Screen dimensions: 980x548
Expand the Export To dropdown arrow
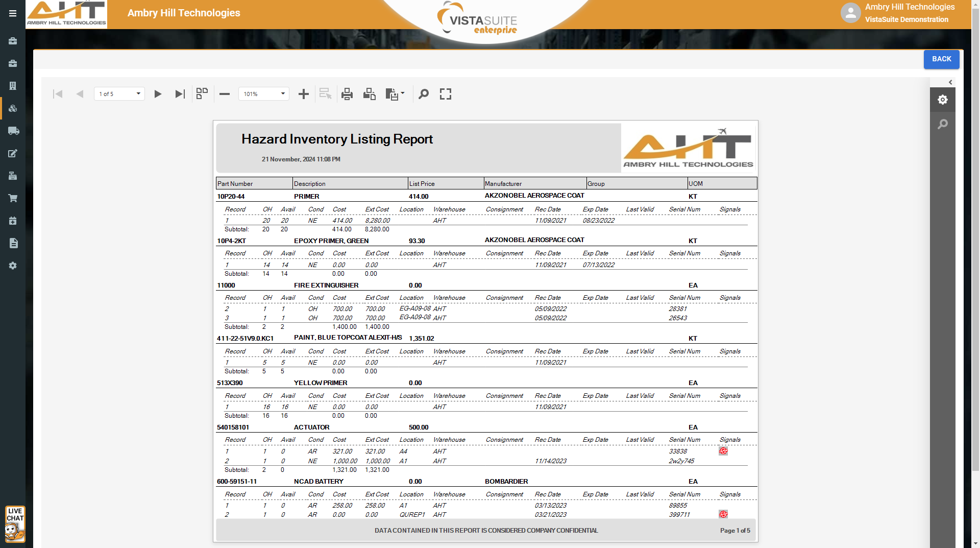point(403,93)
